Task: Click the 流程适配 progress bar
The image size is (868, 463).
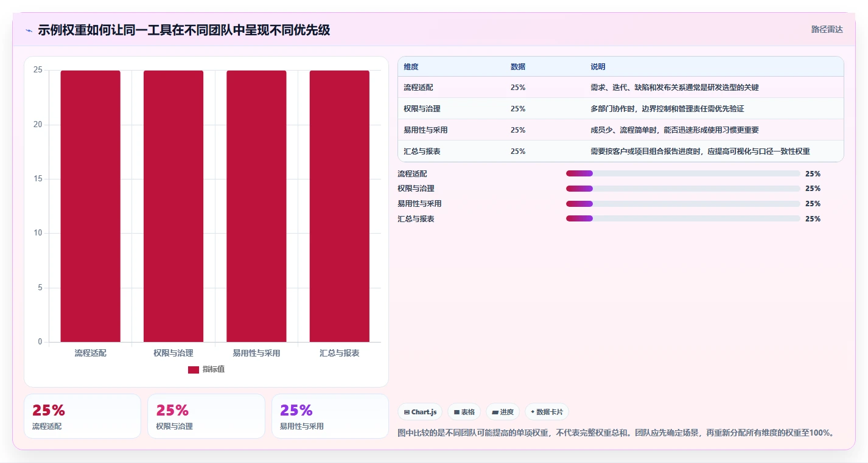Action: tap(683, 173)
